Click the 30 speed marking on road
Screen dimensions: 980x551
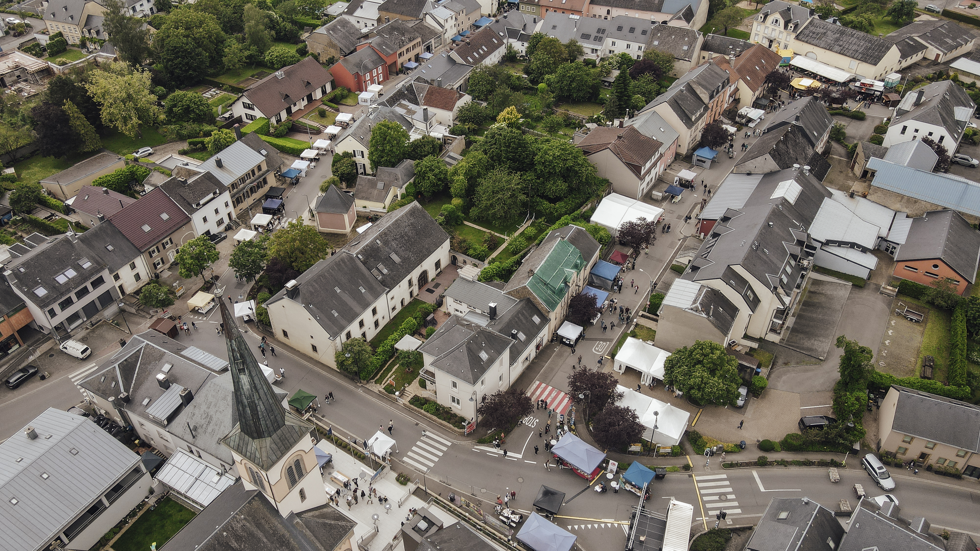[601, 347]
